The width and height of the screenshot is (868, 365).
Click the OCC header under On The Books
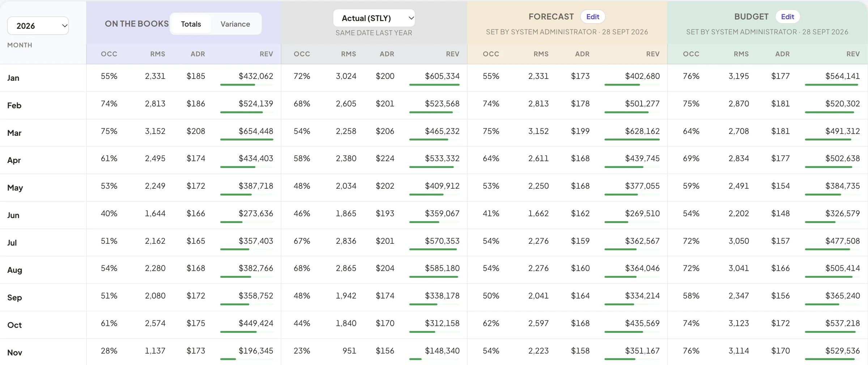[x=109, y=54]
